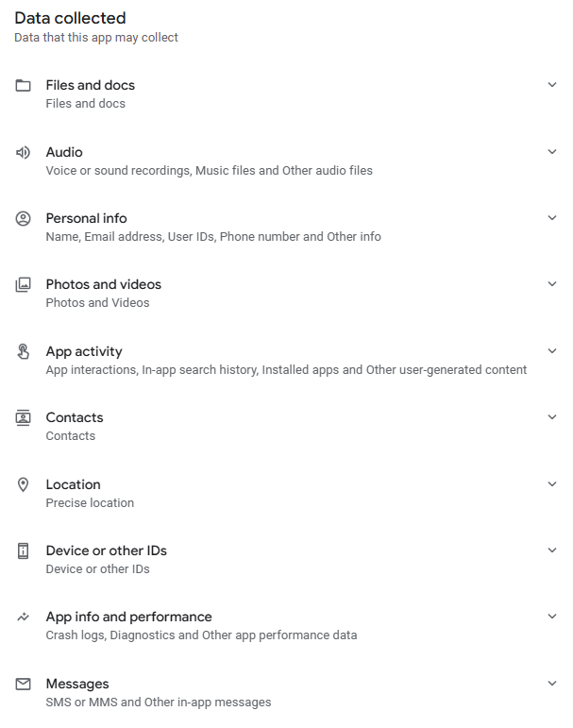Click the speaker icon beside Audio
573x728 pixels.
pos(24,152)
